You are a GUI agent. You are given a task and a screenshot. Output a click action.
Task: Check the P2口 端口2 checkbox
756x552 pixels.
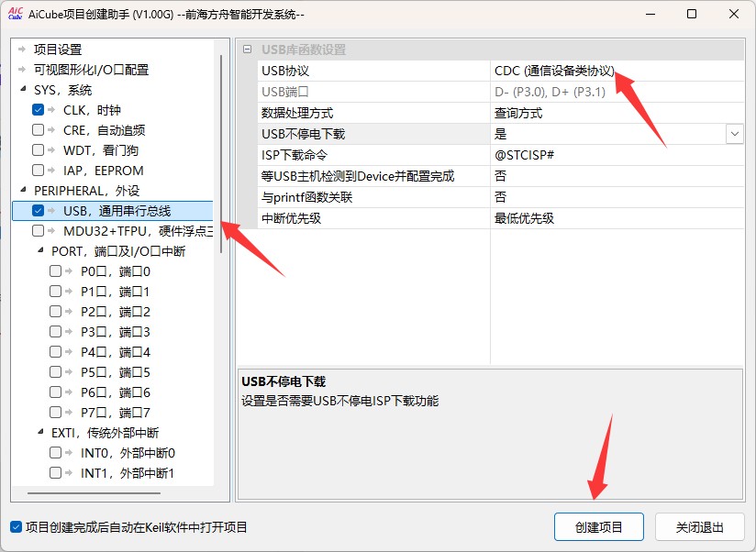tap(55, 312)
